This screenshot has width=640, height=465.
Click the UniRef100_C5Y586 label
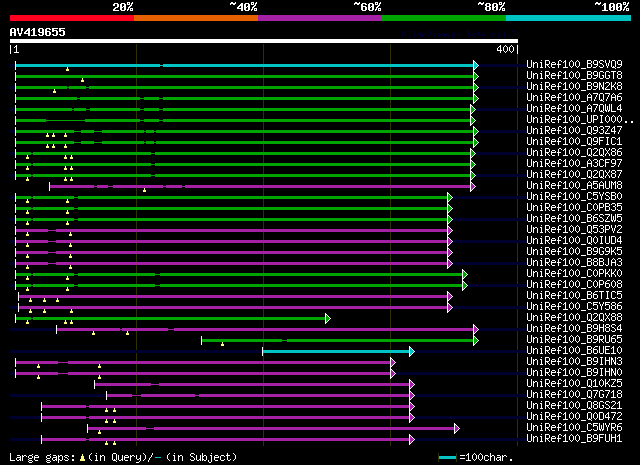[x=574, y=307]
